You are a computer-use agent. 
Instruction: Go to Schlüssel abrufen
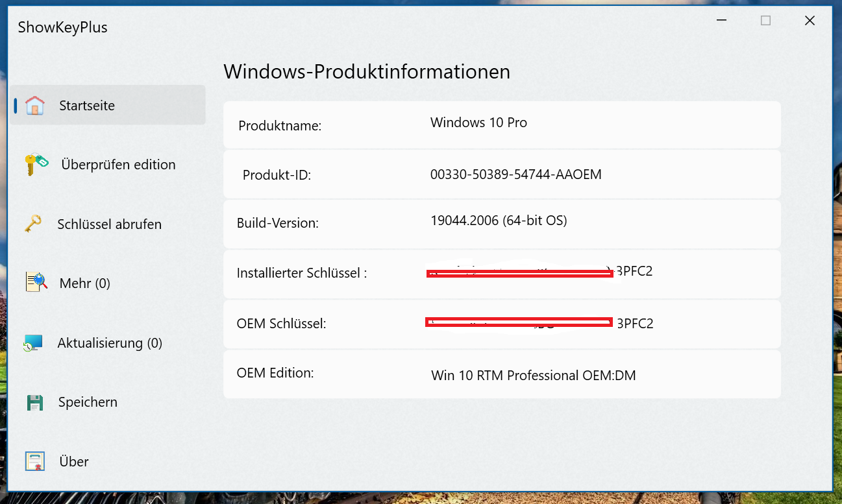[x=108, y=224]
